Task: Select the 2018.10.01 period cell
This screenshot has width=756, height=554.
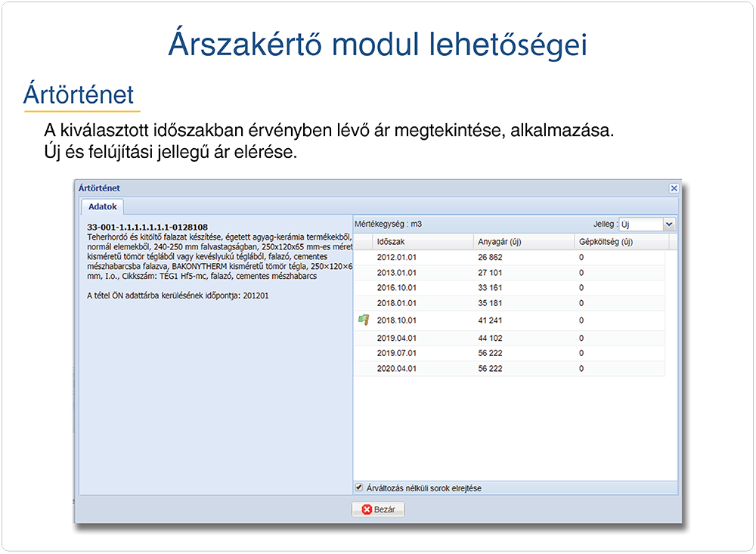Action: tap(396, 320)
